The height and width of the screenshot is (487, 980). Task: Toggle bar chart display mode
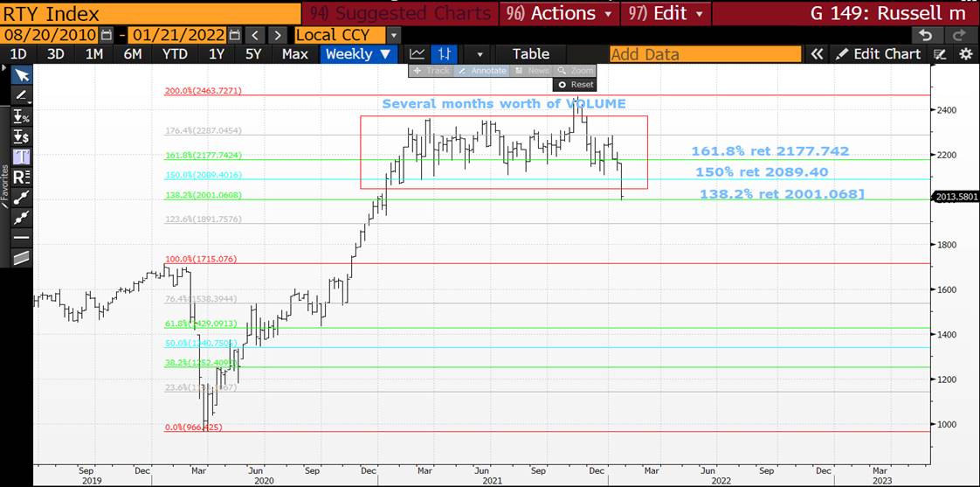pos(445,54)
